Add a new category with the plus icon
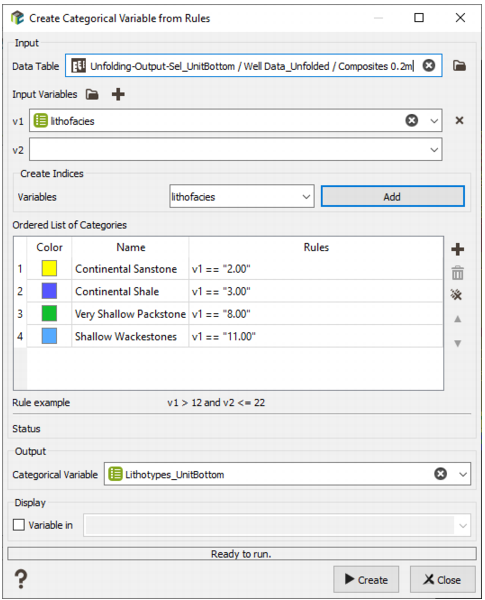The width and height of the screenshot is (485, 600). click(457, 249)
